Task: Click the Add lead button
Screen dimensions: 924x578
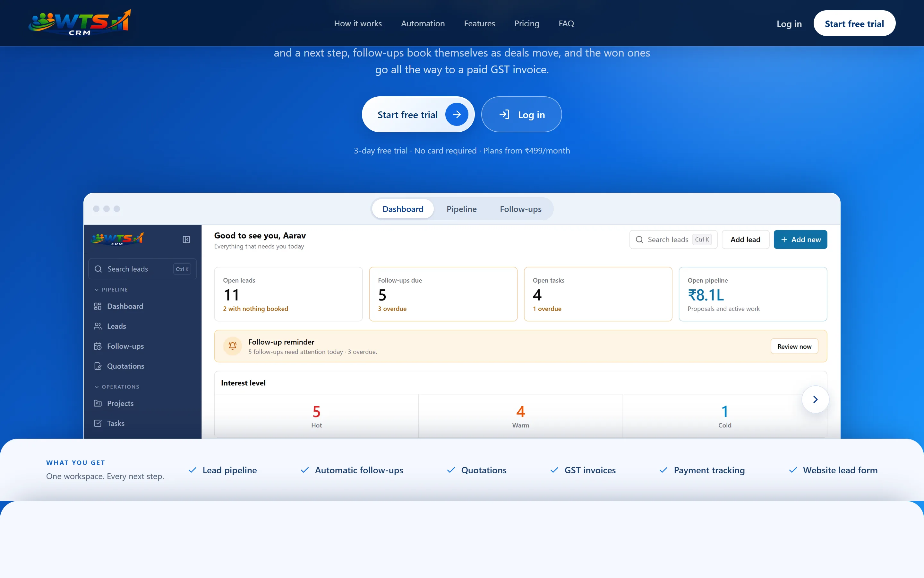Action: point(745,239)
